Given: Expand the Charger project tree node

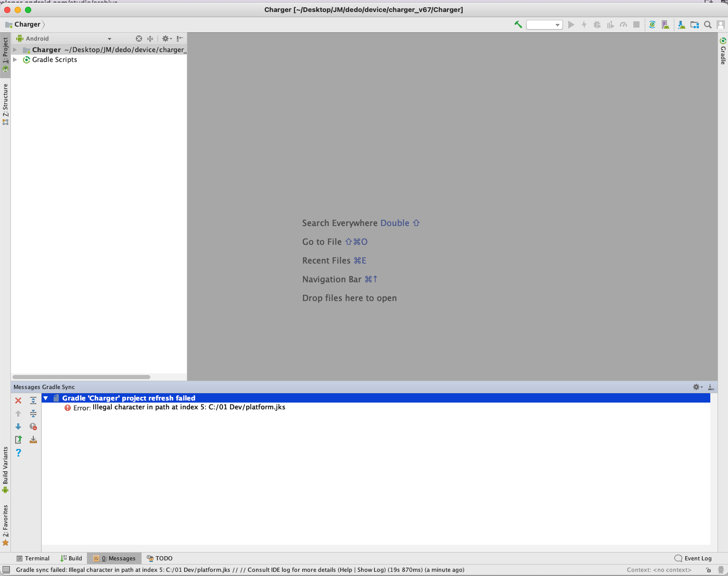Looking at the screenshot, I should tap(15, 50).
